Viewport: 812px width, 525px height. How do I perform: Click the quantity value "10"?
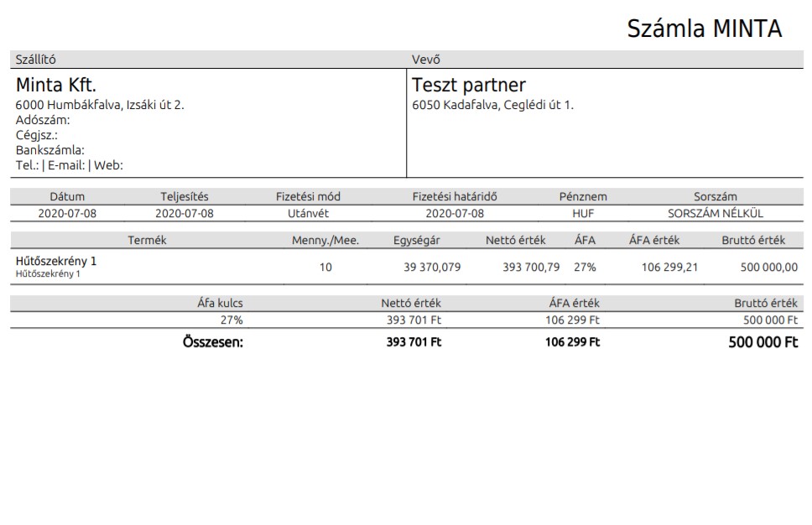point(325,268)
